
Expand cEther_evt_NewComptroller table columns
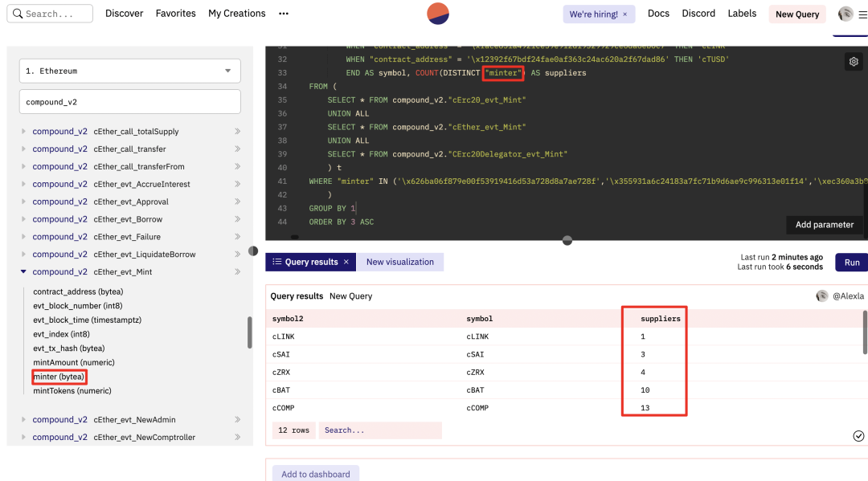23,438
